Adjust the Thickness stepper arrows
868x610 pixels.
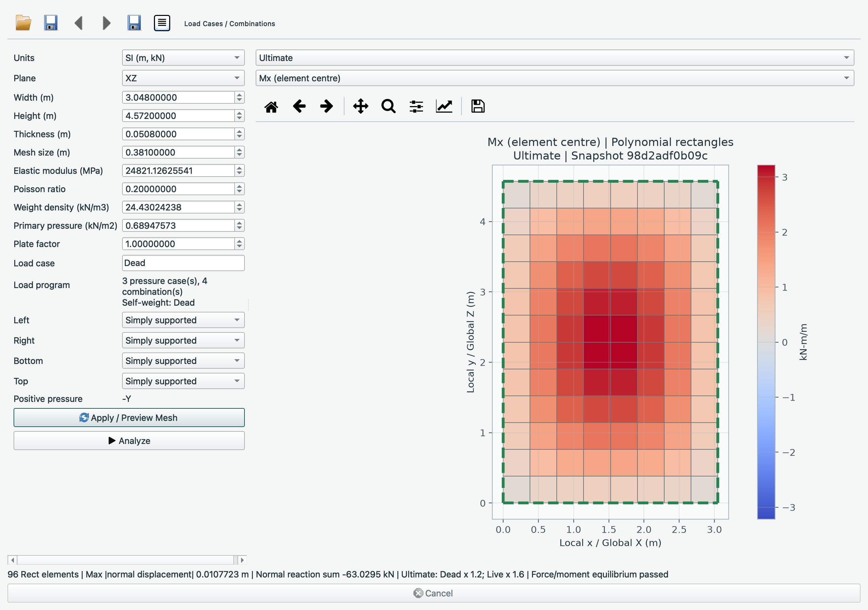(239, 134)
